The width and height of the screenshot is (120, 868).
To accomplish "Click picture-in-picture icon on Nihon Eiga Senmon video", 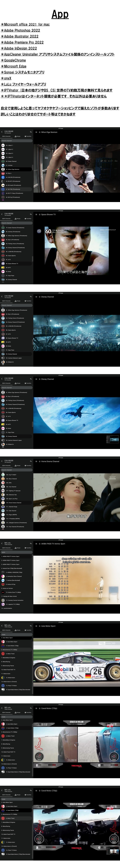I will pyautogui.click(x=114, y=189).
